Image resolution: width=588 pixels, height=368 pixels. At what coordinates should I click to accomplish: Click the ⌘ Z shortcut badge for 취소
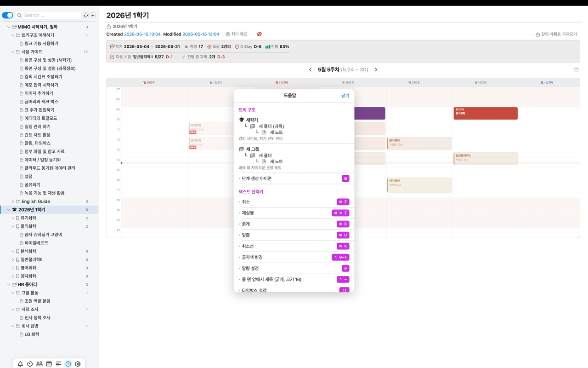(343, 202)
